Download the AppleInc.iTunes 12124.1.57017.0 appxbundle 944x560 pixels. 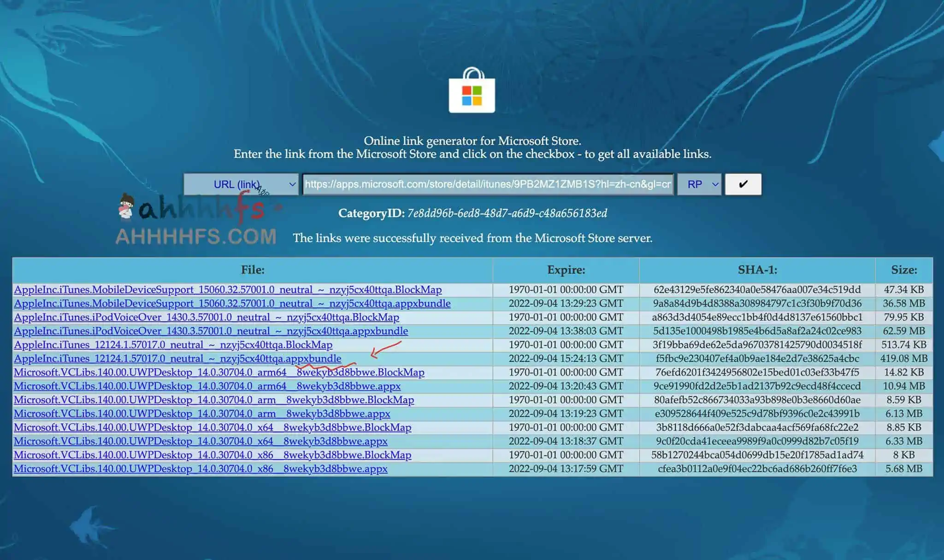177,359
